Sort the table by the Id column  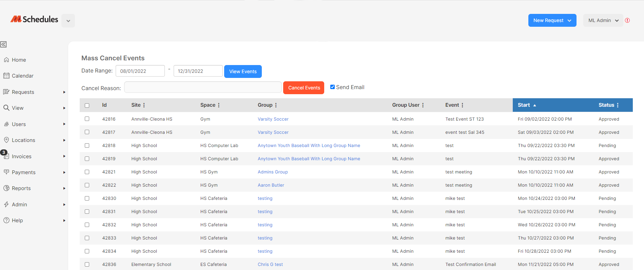pos(104,105)
